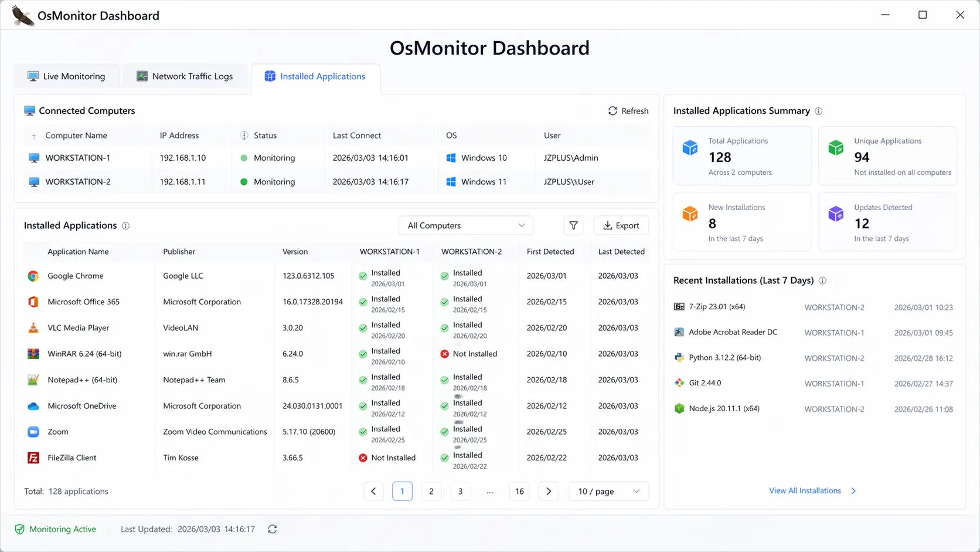
Task: Click the WORKSTATION-1 Not Installed status for FileZilla
Action: 387,458
